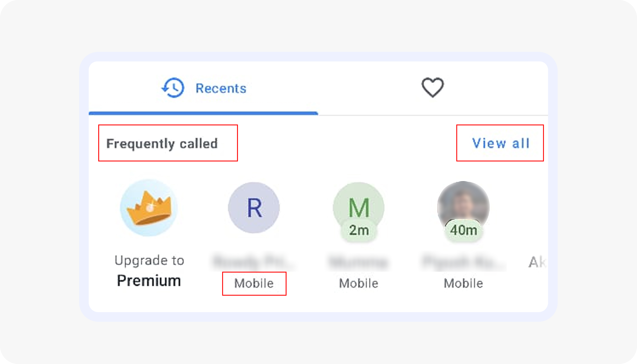637x364 pixels.
Task: Click blurred name below R avatar
Action: coord(254,262)
